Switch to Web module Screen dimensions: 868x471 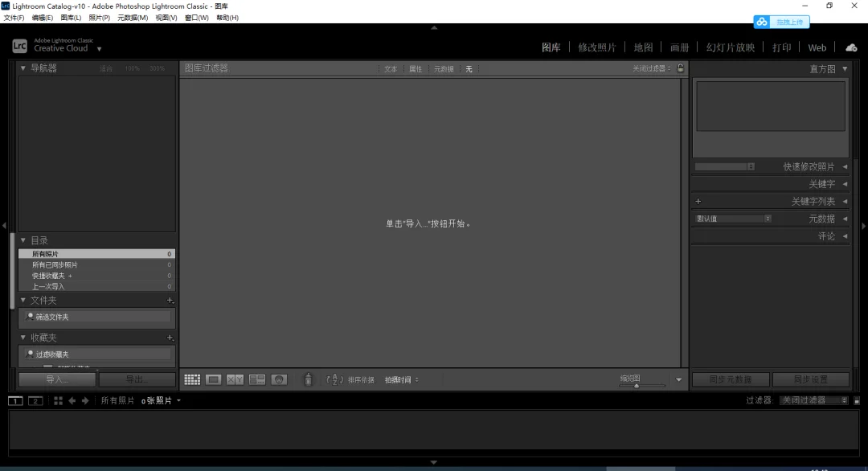click(817, 47)
